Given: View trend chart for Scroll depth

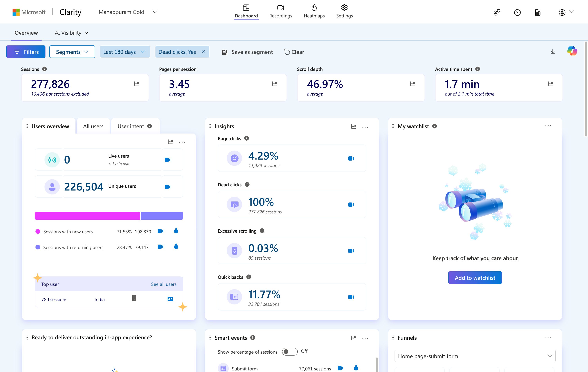Looking at the screenshot, I should coord(412,84).
